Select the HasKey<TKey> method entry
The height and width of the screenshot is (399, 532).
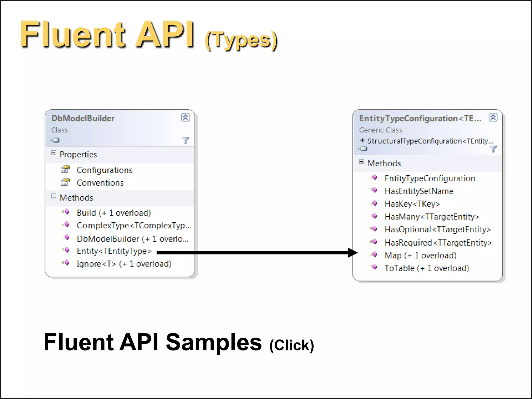[x=412, y=204]
